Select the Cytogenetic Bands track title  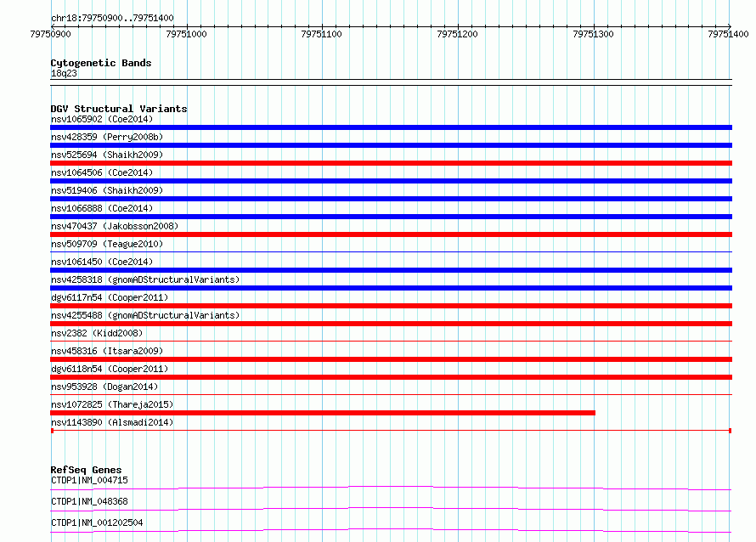(x=101, y=63)
